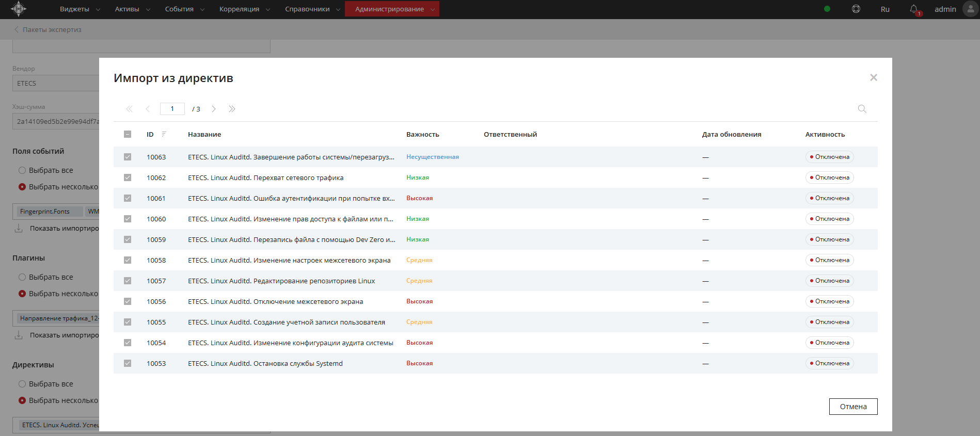Open the Корреляция menu
The width and height of the screenshot is (980, 436).
244,9
